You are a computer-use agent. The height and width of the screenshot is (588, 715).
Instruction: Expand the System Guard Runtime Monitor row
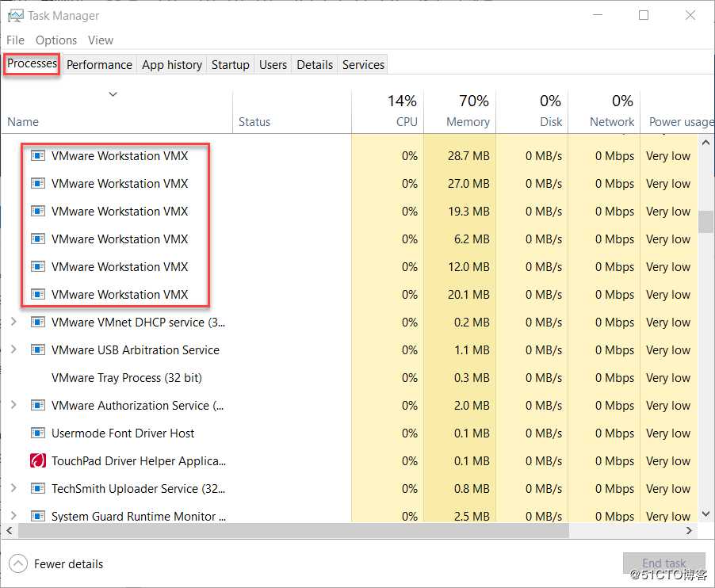[13, 516]
